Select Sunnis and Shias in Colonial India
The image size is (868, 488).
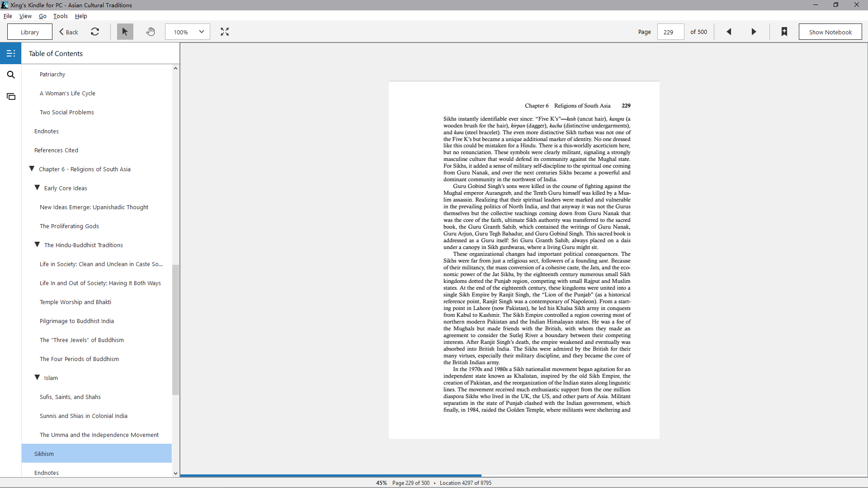tap(84, 416)
